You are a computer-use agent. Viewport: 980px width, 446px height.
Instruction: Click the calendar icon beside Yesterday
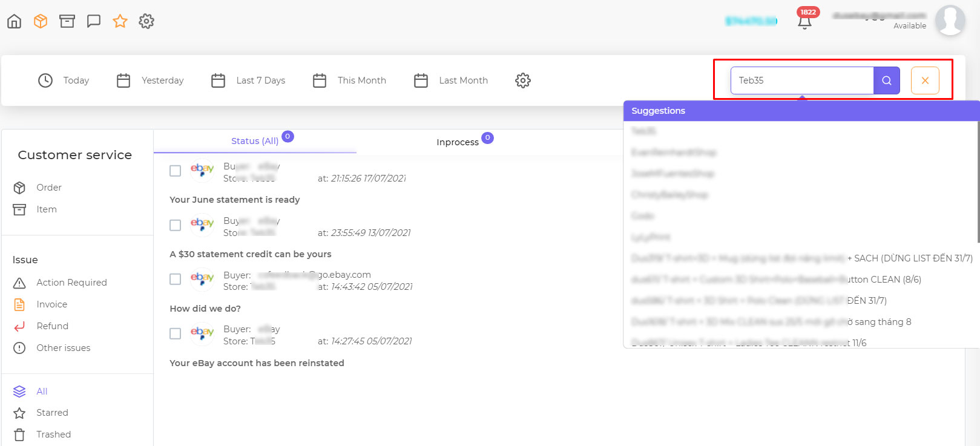[123, 80]
